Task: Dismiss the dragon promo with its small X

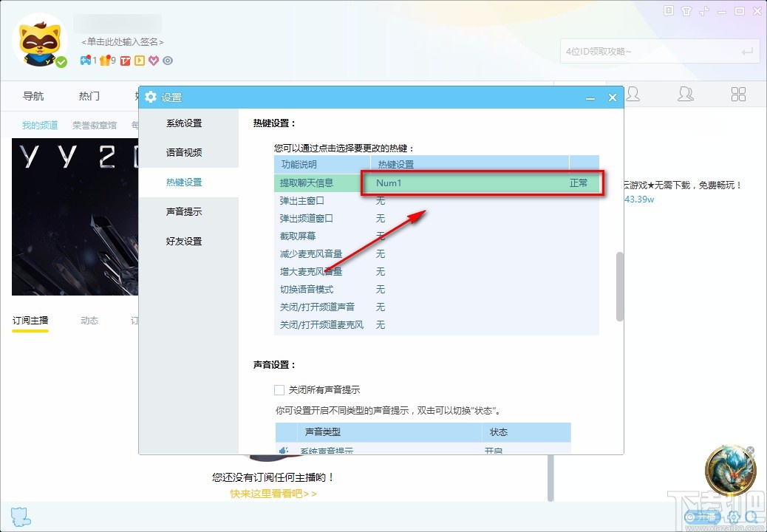Action: [x=751, y=450]
